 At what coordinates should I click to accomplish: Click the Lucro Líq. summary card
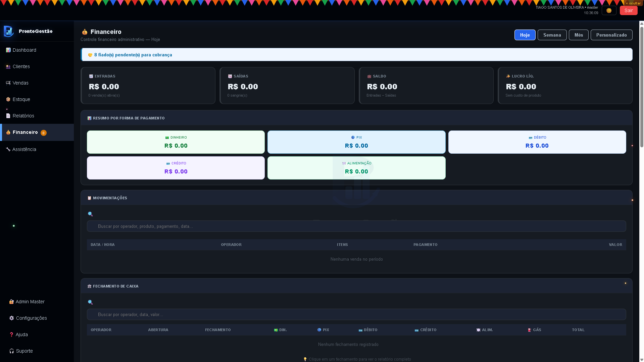(x=565, y=86)
